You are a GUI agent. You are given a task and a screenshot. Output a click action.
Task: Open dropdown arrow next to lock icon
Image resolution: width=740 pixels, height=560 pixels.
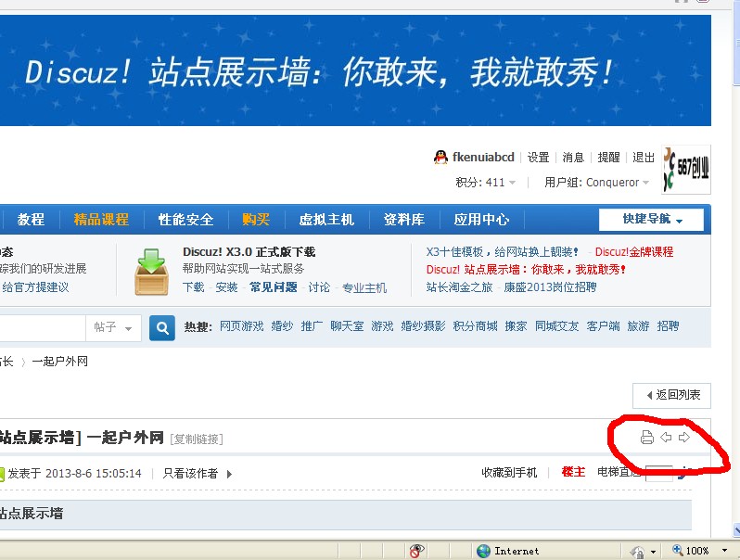pos(653,552)
